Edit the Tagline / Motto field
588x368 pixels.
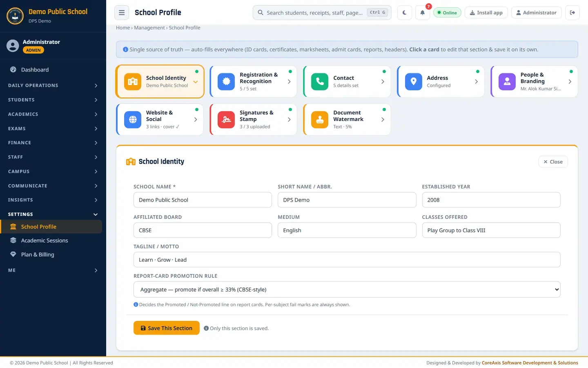(x=347, y=260)
